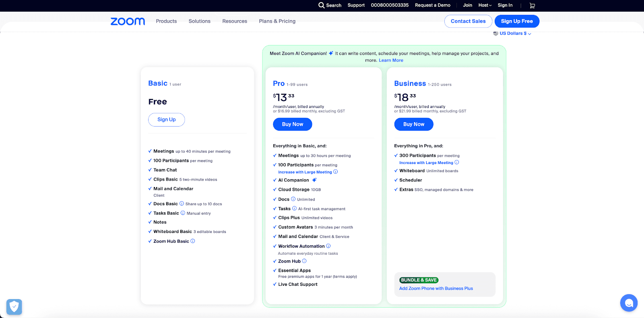
Task: Click the Pro plan title
Action: pos(279,83)
